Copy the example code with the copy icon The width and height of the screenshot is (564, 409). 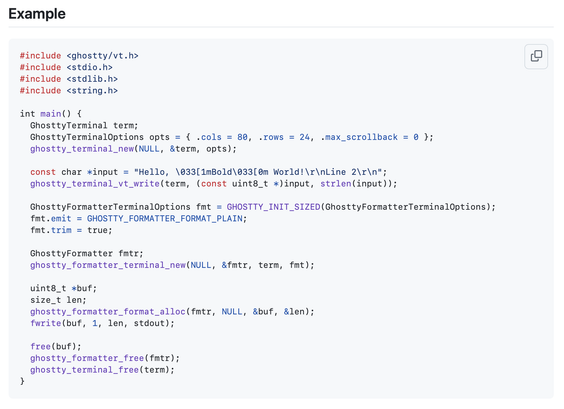point(536,56)
